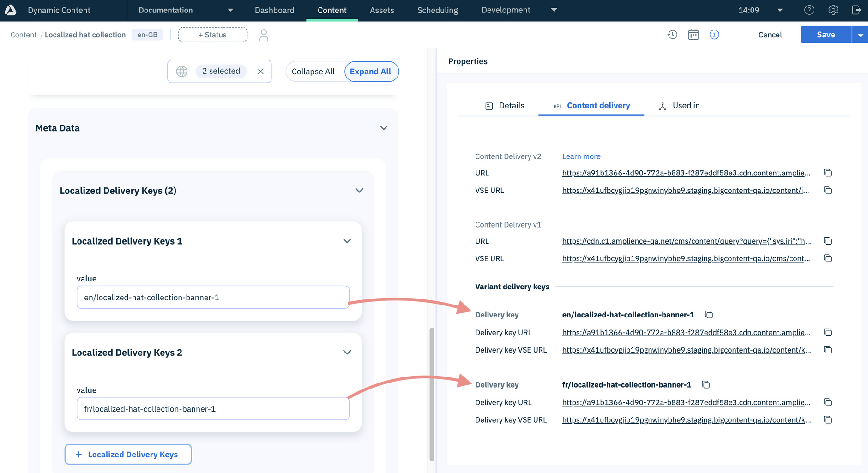This screenshot has width=868, height=473.
Task: Open the Content breadcrumb link
Action: tap(24, 35)
